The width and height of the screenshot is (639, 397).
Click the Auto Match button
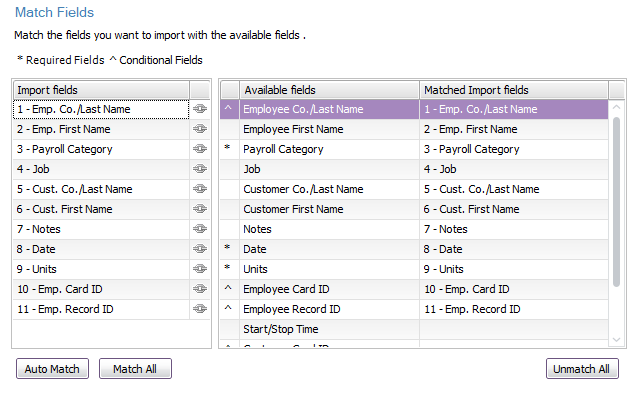52,369
